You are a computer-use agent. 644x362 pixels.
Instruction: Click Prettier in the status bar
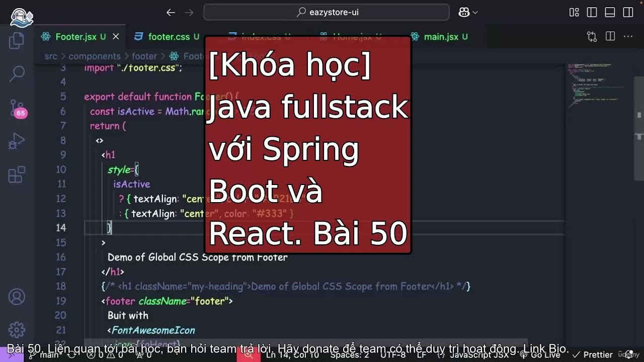pos(592,355)
